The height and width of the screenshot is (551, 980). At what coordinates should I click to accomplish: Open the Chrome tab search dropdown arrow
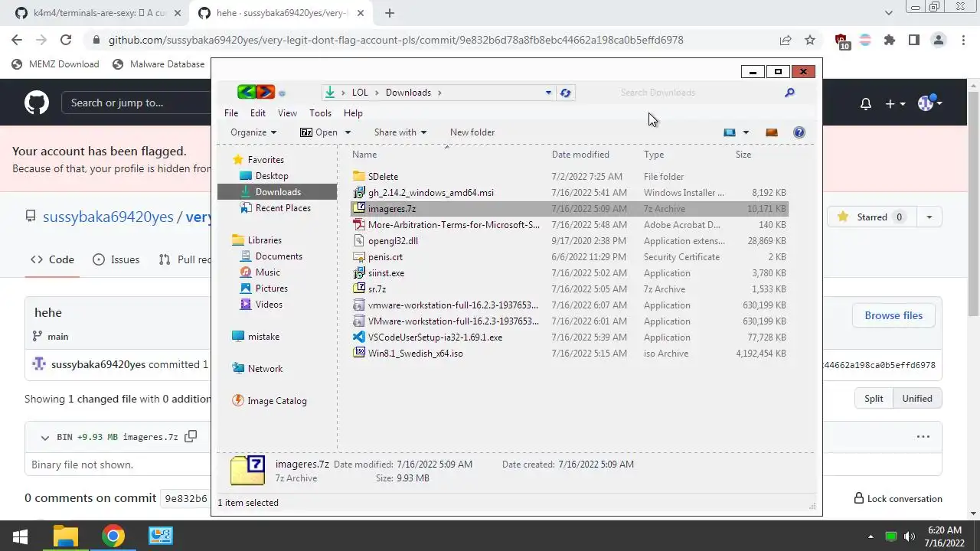tap(889, 13)
